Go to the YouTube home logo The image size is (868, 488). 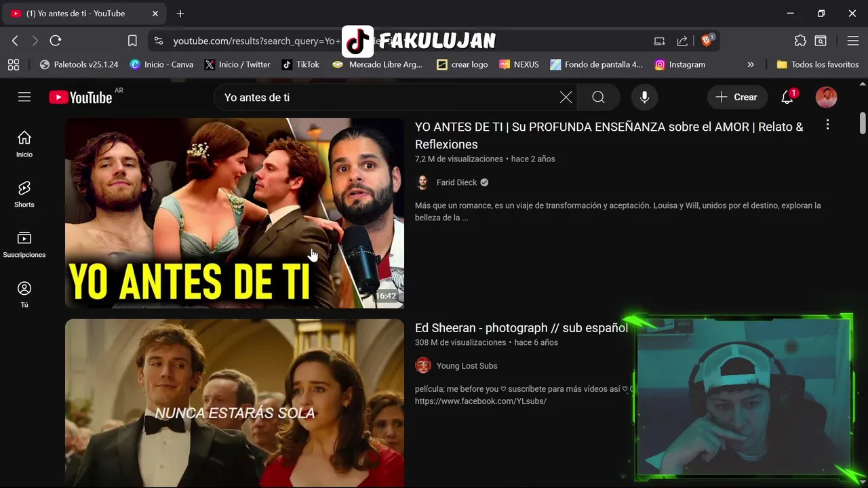coord(81,98)
